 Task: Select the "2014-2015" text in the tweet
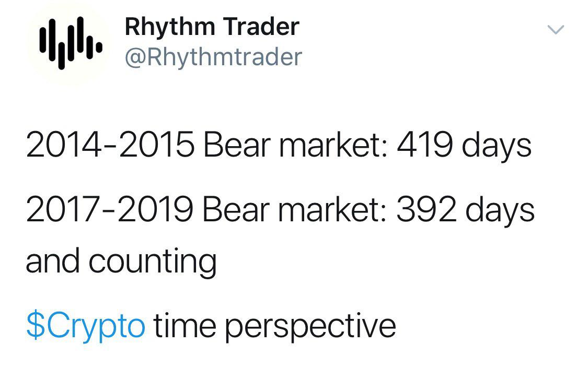[109, 147]
